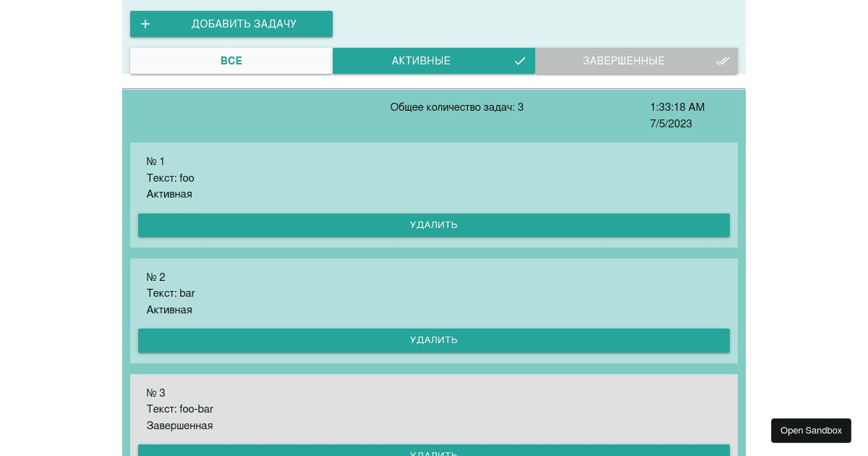The height and width of the screenshot is (456, 868).
Task: Click the Активная status in task № 2
Action: click(x=169, y=310)
